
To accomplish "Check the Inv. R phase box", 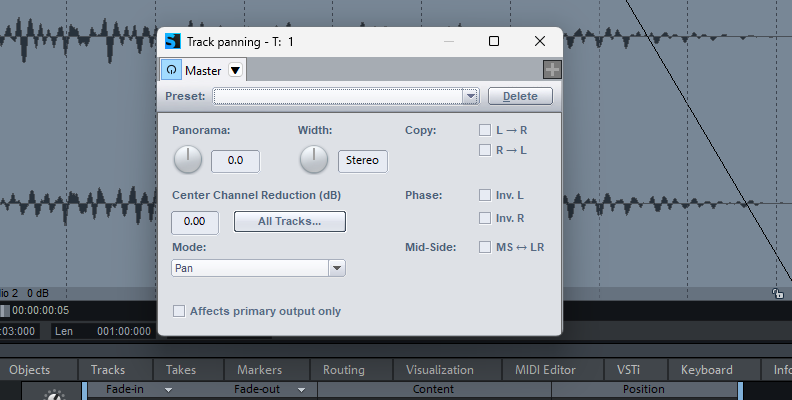I will click(485, 217).
